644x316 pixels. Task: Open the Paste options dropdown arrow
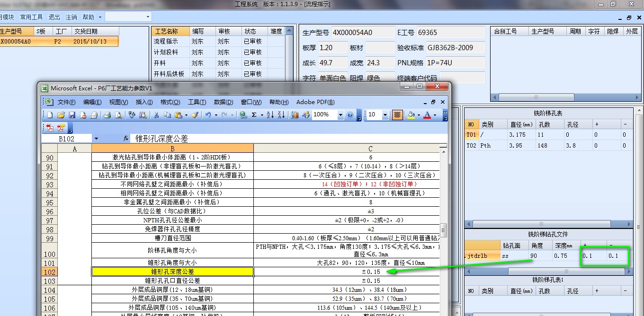186,115
